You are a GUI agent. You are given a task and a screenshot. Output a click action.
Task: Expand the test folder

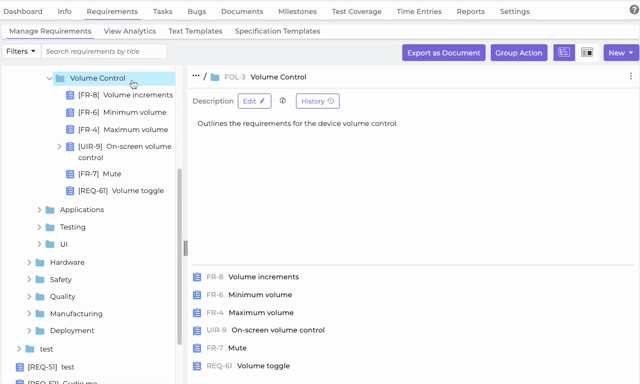(x=19, y=349)
